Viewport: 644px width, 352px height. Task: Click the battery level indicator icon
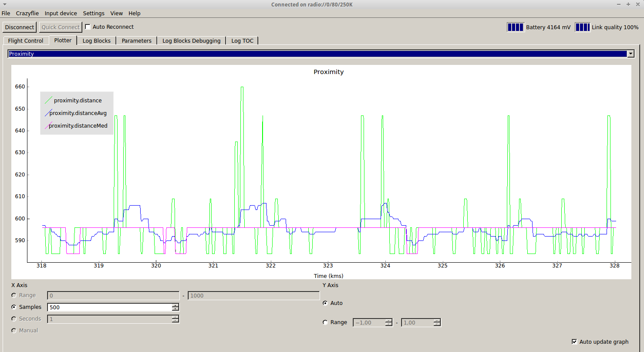[516, 27]
